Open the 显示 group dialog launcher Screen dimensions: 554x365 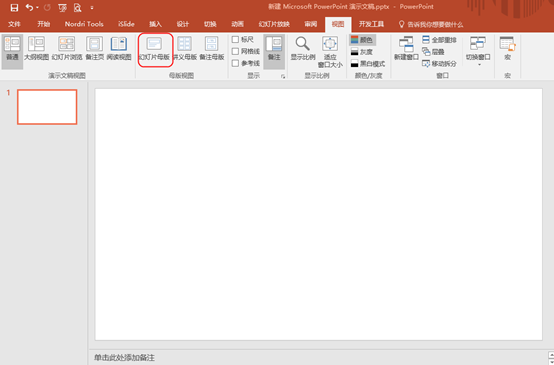click(283, 76)
